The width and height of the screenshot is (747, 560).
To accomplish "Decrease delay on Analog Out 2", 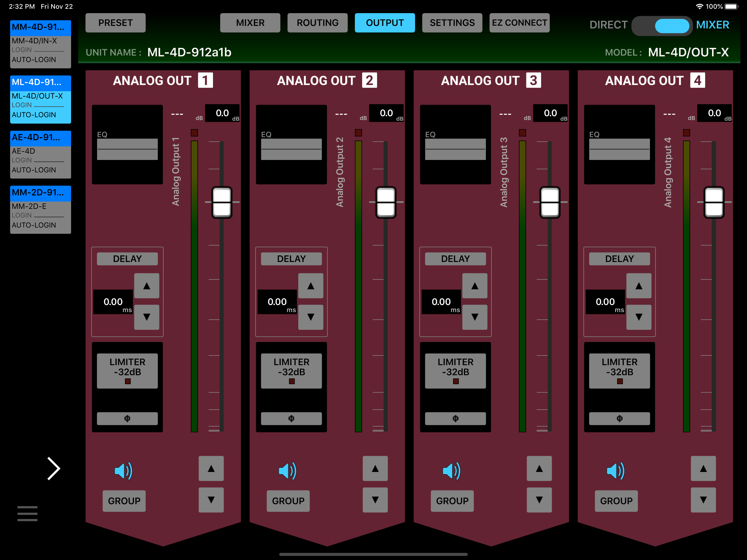I will [x=311, y=317].
